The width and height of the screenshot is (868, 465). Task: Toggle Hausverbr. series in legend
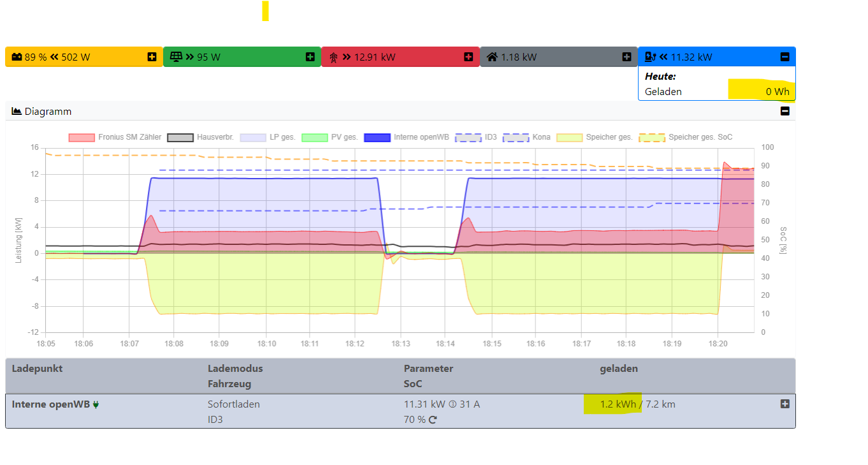[x=201, y=137]
